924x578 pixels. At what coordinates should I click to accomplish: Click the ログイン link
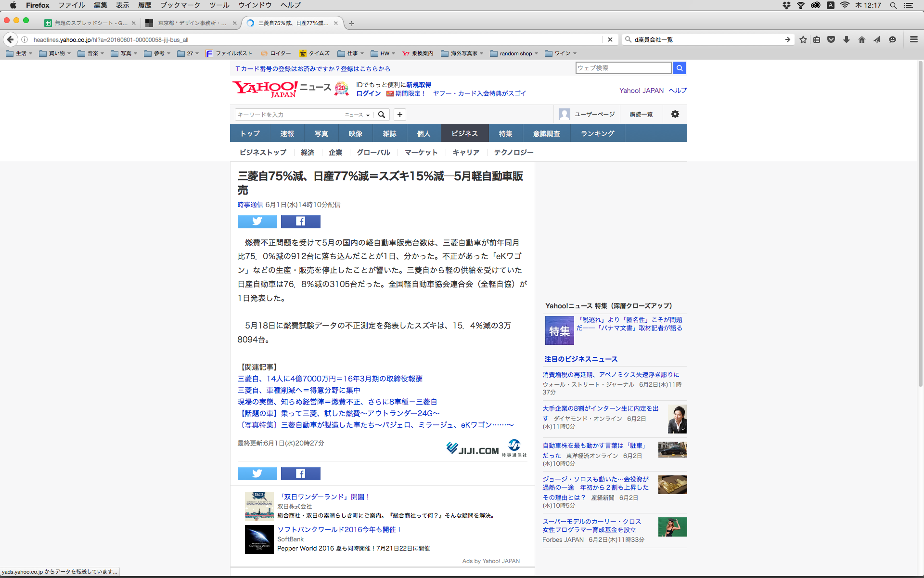click(368, 93)
